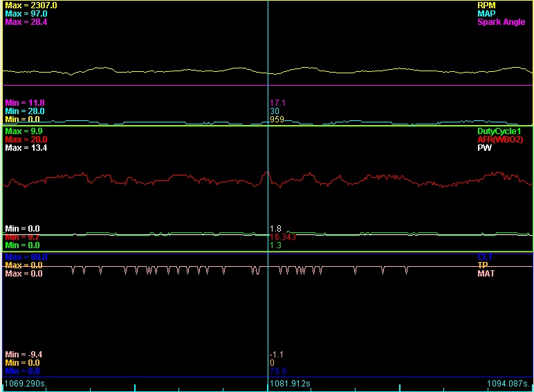The image size is (534, 392).
Task: Select the Max = 13.4 PW value
Action: click(x=25, y=148)
